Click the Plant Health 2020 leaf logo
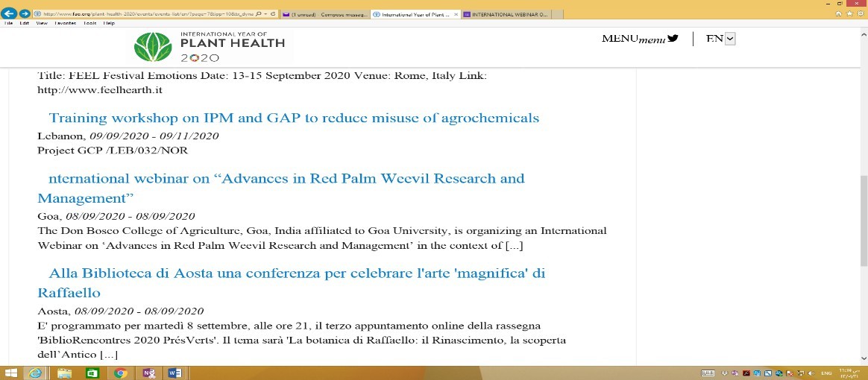Image resolution: width=868 pixels, height=380 pixels. [x=152, y=47]
